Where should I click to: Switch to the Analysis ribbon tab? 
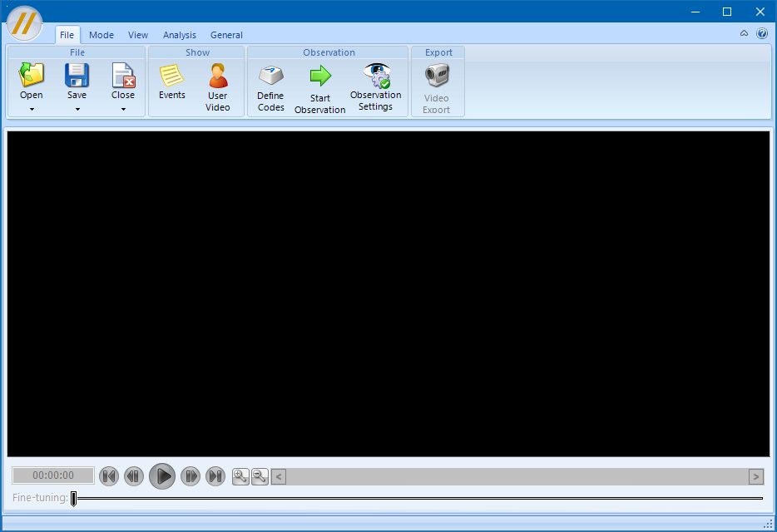pyautogui.click(x=180, y=35)
